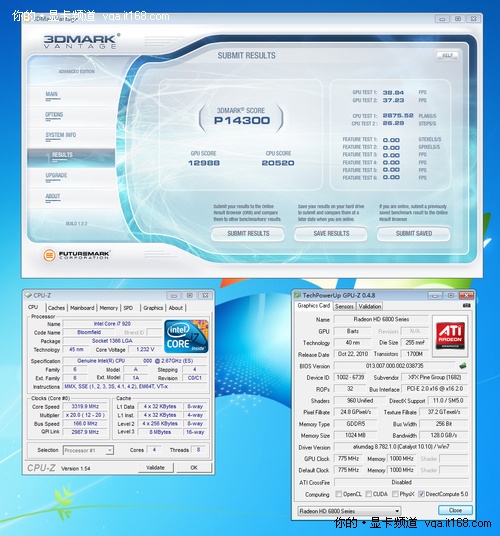
Task: Minimize the CPU-Z window
Action: pyautogui.click(x=174, y=296)
